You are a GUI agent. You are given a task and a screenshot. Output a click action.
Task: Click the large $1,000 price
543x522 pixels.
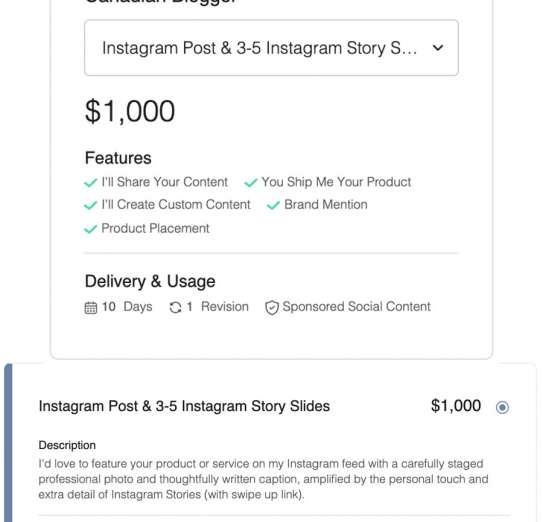[130, 111]
